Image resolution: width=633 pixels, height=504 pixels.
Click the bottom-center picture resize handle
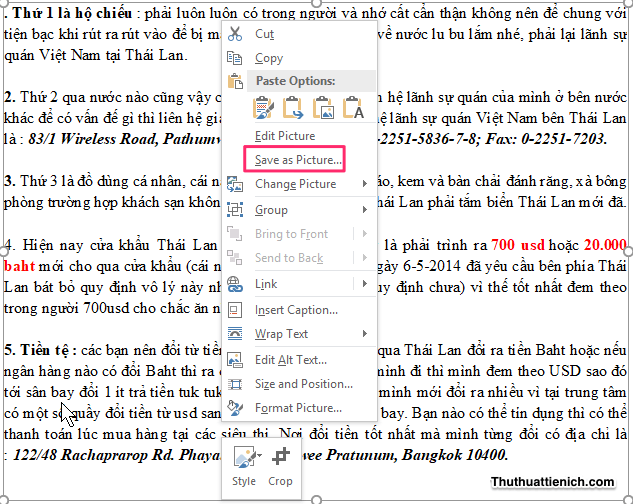pyautogui.click(x=317, y=500)
